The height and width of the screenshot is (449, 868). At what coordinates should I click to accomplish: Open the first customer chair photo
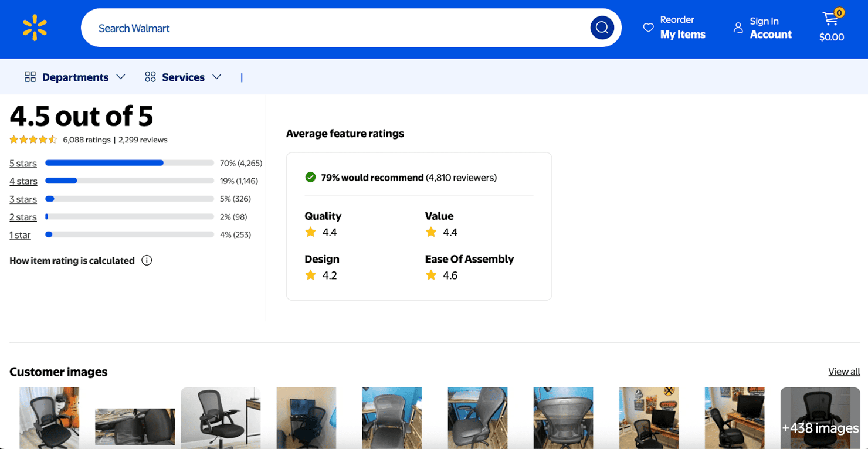pos(49,418)
